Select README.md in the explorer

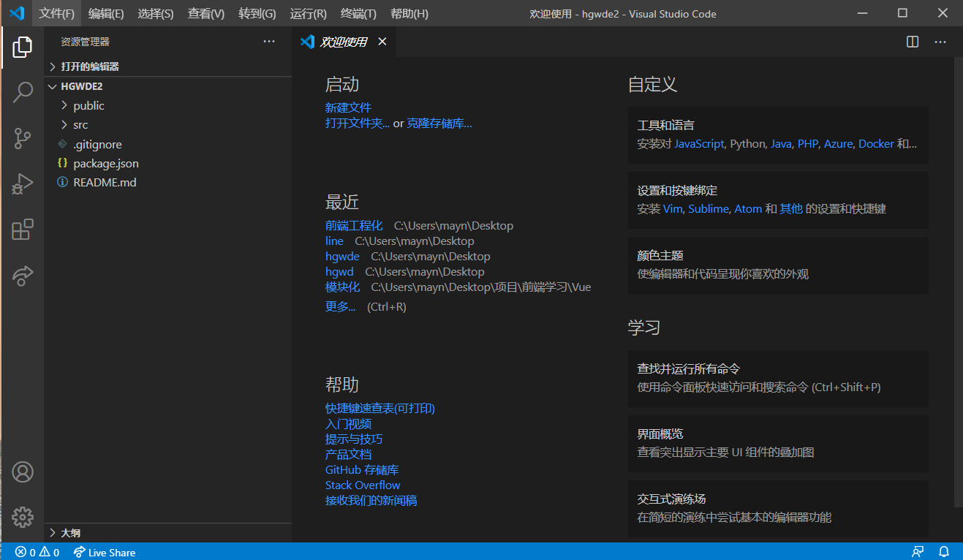pyautogui.click(x=103, y=182)
